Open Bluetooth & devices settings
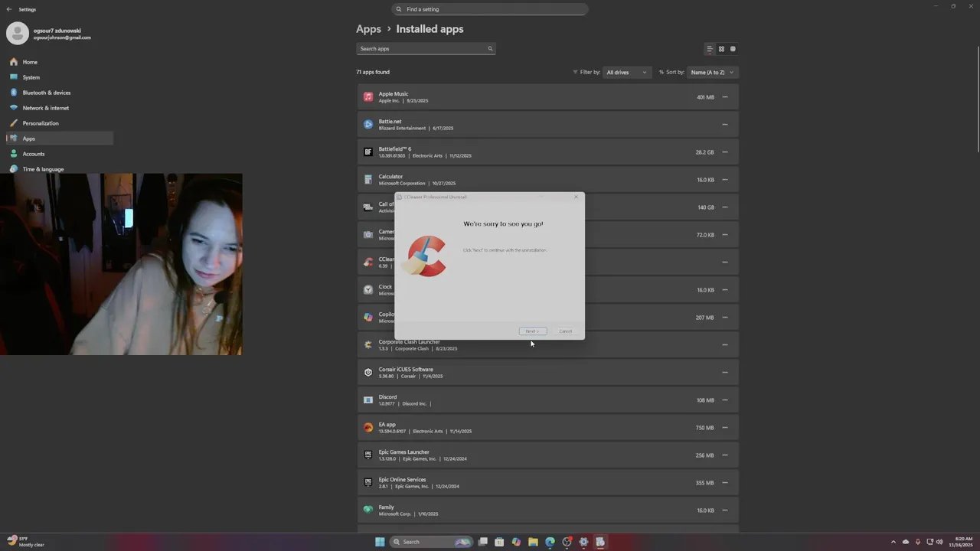 pos(60,93)
